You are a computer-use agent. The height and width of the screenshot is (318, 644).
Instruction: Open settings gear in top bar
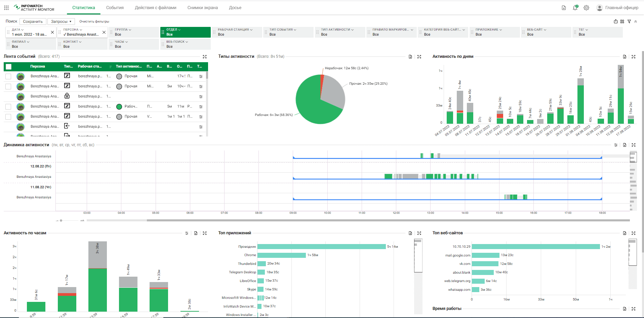point(586,8)
